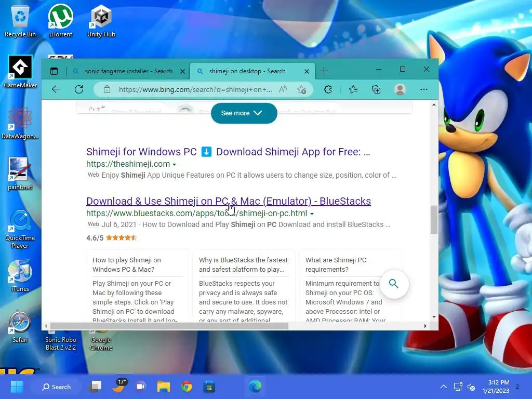532x399 pixels.
Task: Open File Explorer from the taskbar
Action: pos(164,387)
